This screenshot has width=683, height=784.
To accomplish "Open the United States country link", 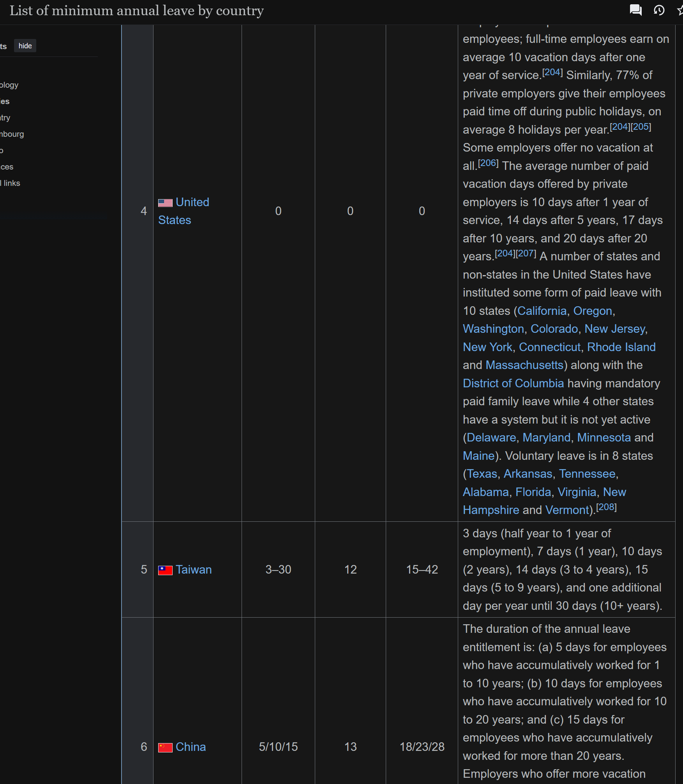I will (x=184, y=211).
